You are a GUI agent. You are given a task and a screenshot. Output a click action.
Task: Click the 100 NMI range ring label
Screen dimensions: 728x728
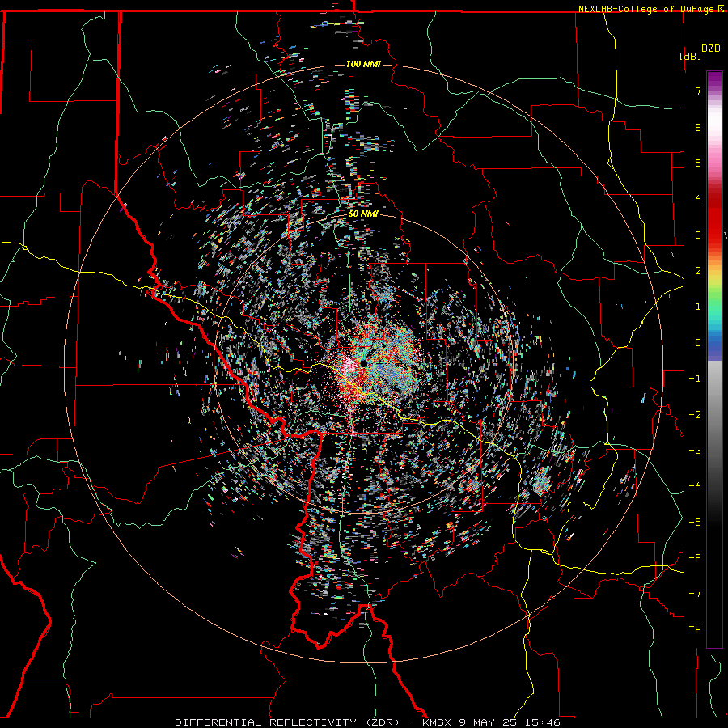pyautogui.click(x=363, y=64)
